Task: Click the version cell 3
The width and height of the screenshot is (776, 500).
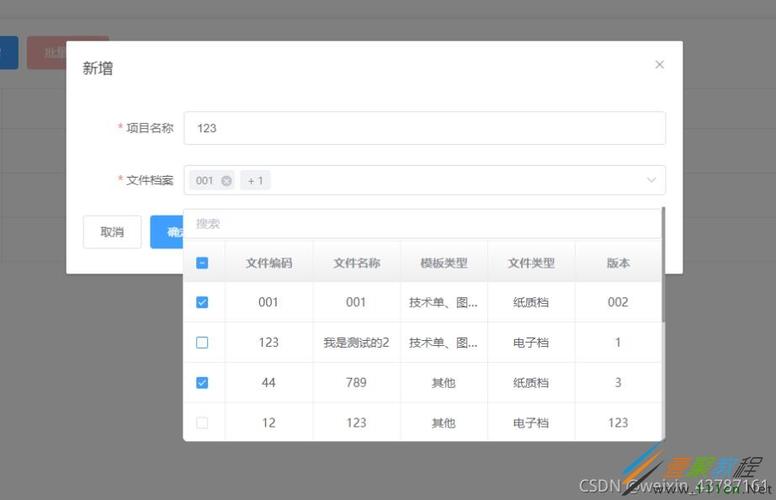Action: (x=618, y=383)
